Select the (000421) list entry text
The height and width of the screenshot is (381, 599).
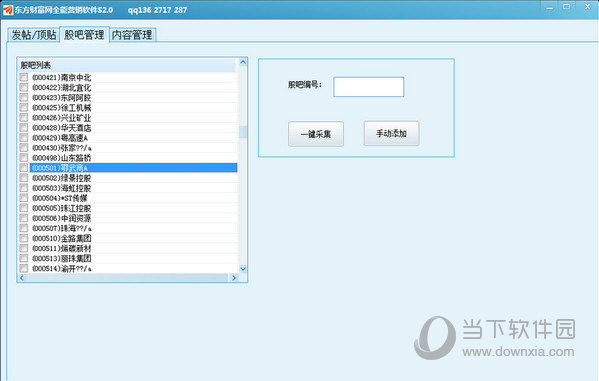(x=62, y=78)
